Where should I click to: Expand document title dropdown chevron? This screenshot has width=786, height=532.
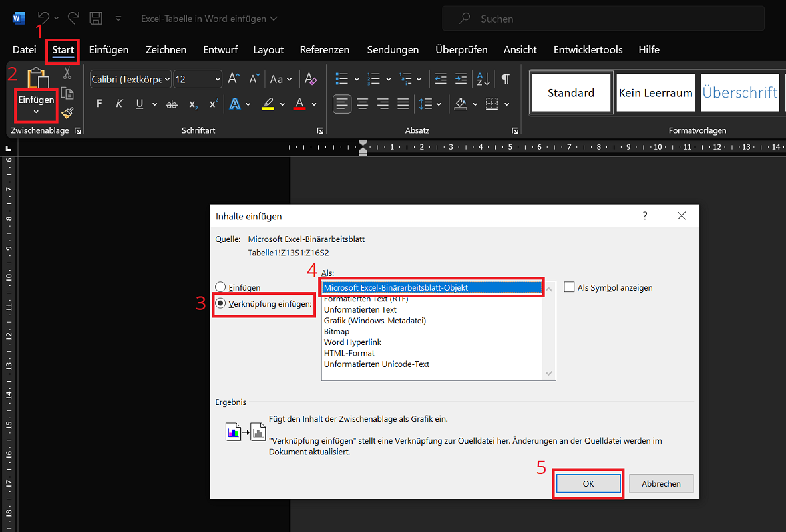274,19
